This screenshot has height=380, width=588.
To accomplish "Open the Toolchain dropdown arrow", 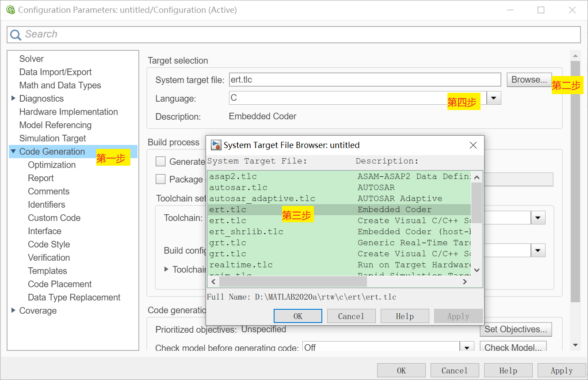I will pyautogui.click(x=538, y=217).
